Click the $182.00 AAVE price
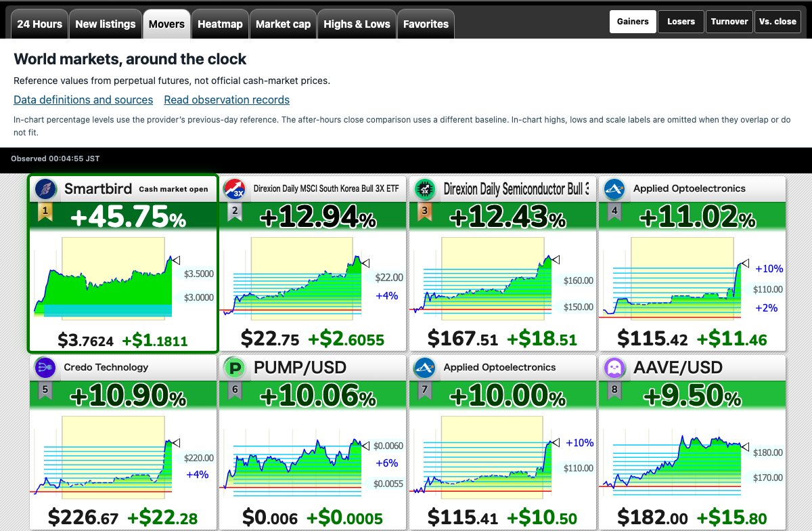Viewport: 812px width, 531px height. point(653,519)
